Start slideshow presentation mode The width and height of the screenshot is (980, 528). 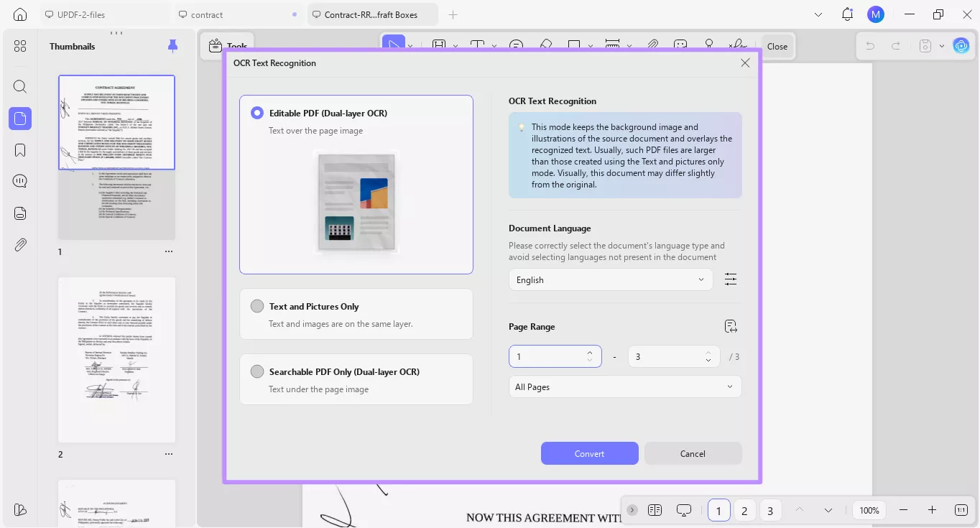[x=684, y=510]
